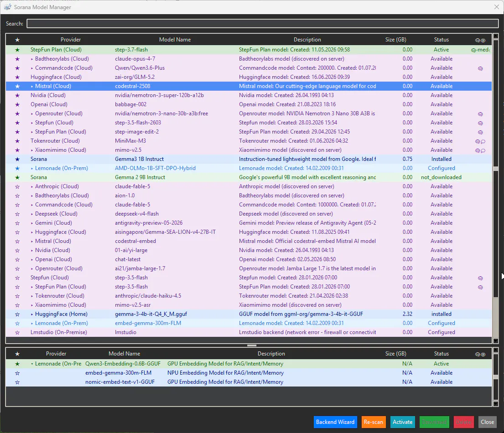Favorite the chat-latest model star

click(17, 259)
